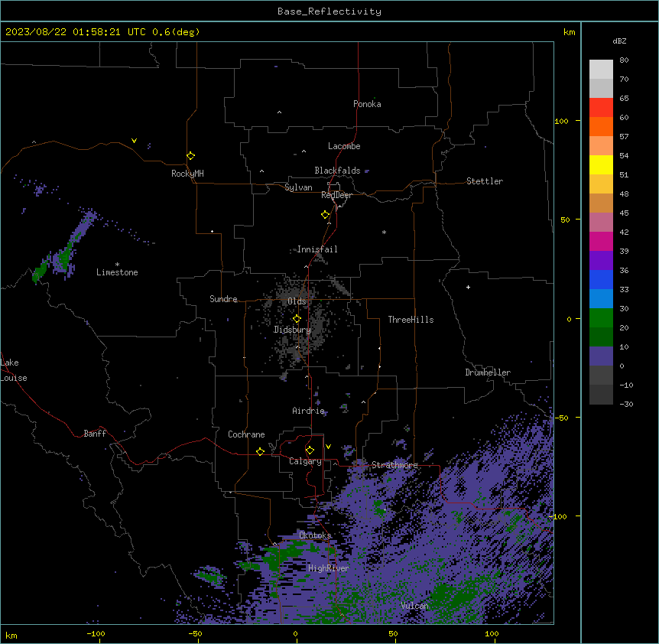The width and height of the screenshot is (659, 644).
Task: Click the Cochrane town label
Action: click(246, 434)
